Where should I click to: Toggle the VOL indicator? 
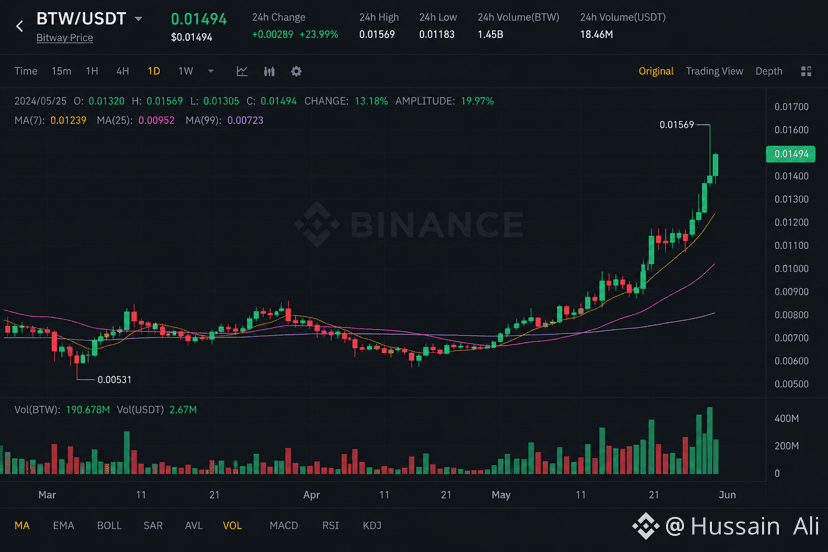[x=232, y=525]
